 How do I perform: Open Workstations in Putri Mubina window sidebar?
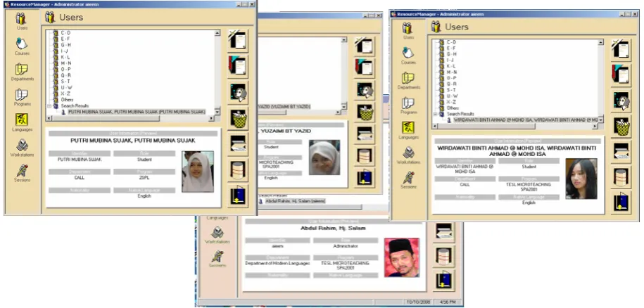pos(22,148)
